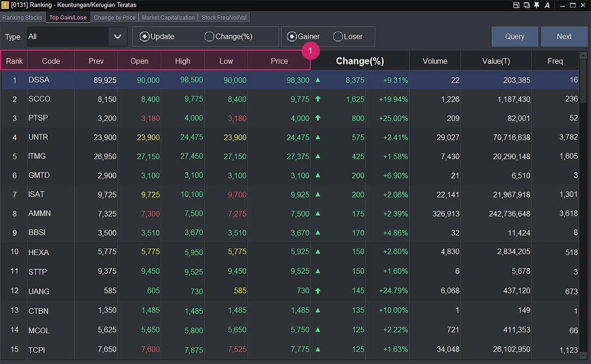Image resolution: width=591 pixels, height=364 pixels.
Task: Click the pin window icon
Action: (x=537, y=5)
